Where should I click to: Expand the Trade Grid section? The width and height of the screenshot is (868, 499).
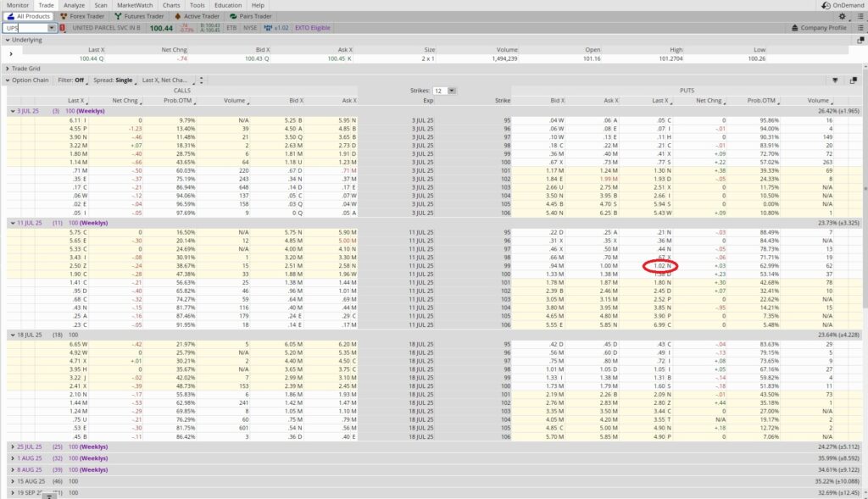coord(8,69)
